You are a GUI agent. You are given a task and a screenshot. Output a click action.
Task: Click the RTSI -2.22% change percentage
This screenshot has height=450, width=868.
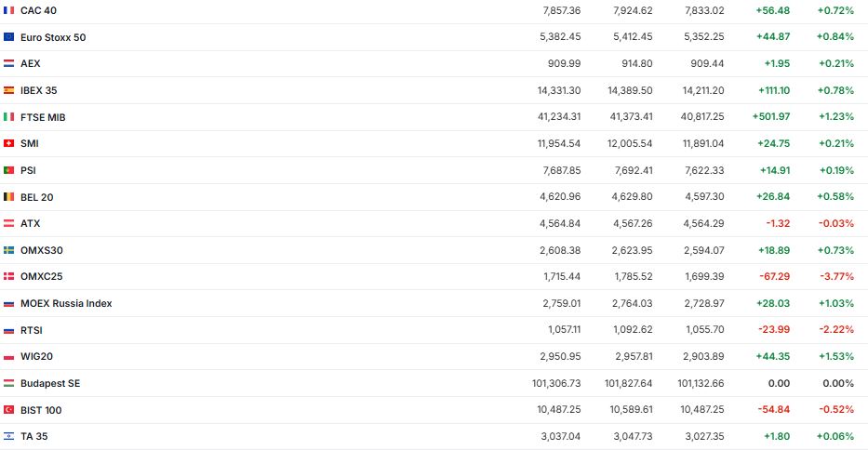coord(835,330)
